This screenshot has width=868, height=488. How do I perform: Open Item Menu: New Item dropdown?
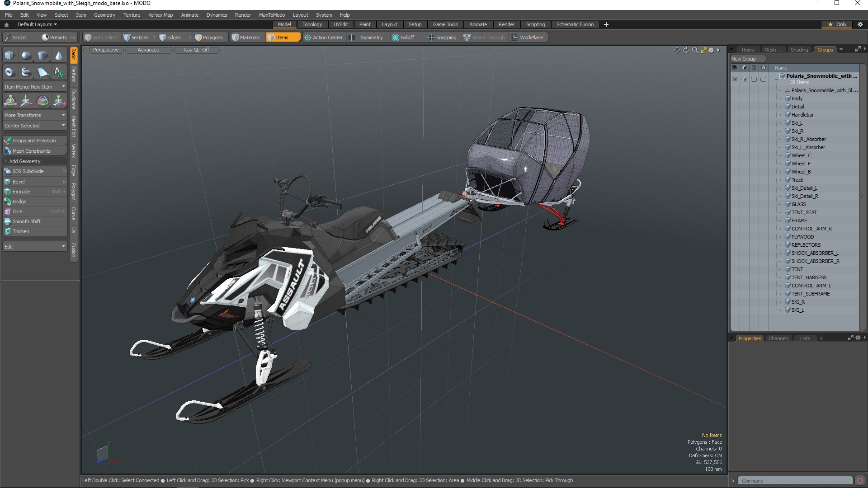35,87
